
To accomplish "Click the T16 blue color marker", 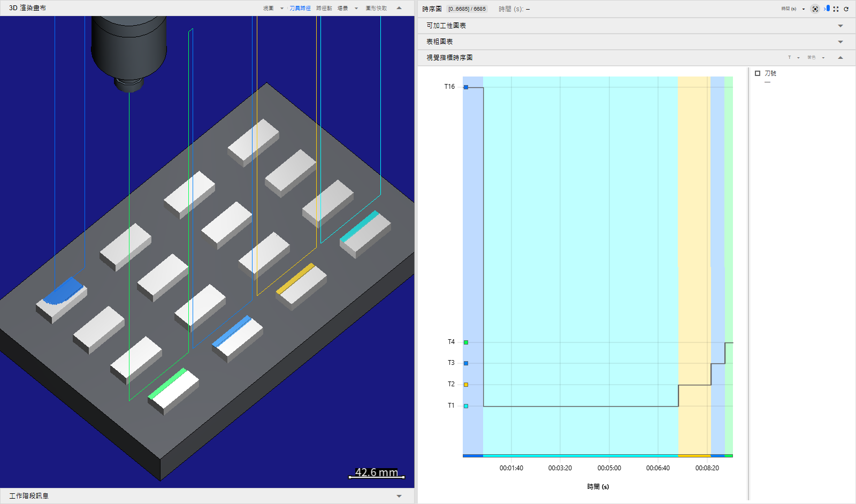I will [x=466, y=87].
